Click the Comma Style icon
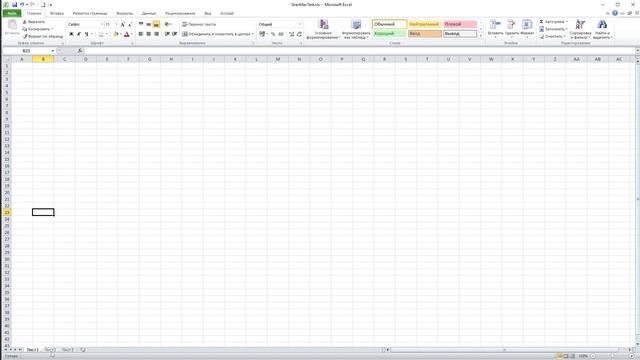 click(281, 34)
